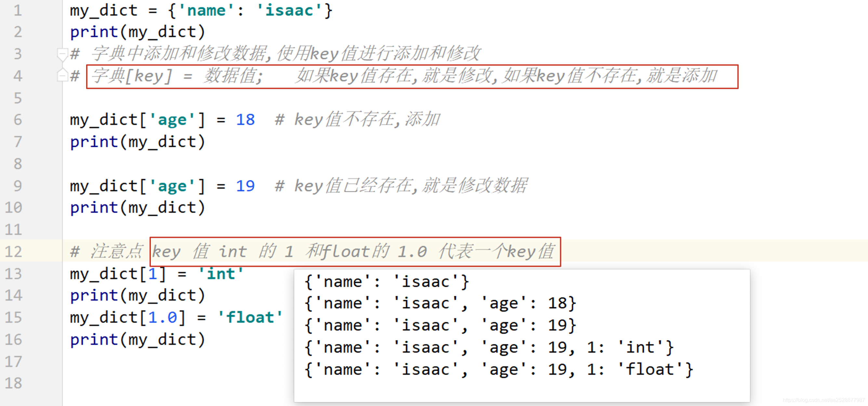This screenshot has height=406, width=868.
Task: Click the number 18 assigned to the age key
Action: 245,120
